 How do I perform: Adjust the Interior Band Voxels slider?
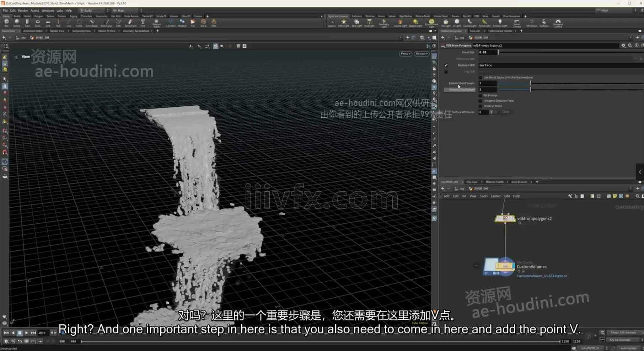530,89
